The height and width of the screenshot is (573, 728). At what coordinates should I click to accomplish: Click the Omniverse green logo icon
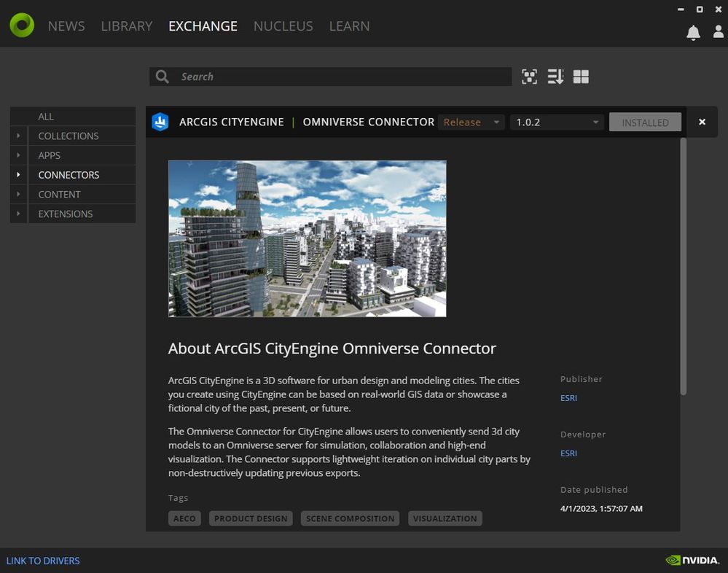tap(22, 25)
